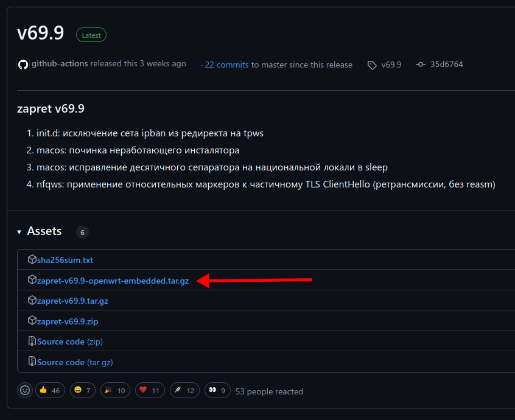
Task: Toggle the rocket reaction with 12
Action: [184, 390]
